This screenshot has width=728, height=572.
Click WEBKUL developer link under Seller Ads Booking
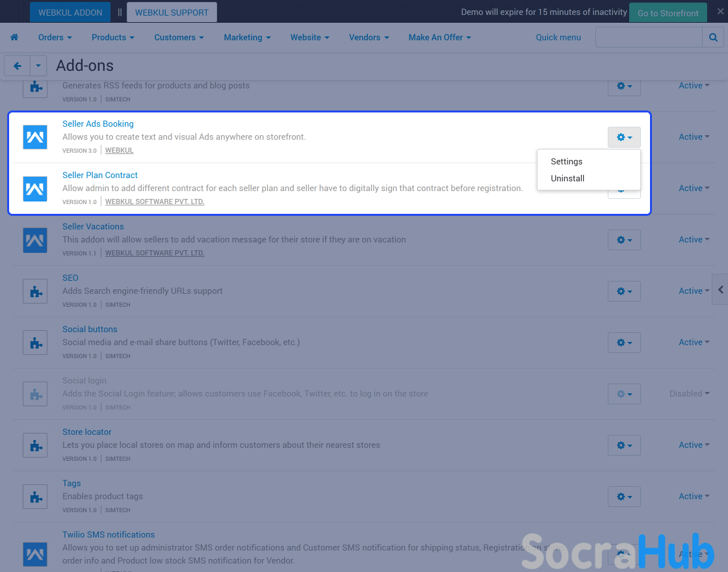tap(120, 150)
